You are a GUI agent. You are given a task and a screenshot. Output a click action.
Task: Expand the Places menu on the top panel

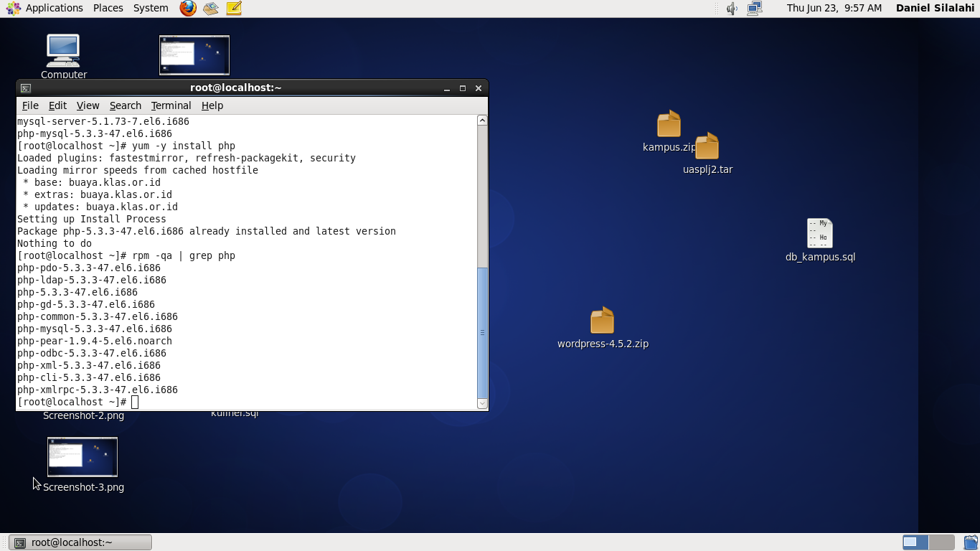coord(108,8)
